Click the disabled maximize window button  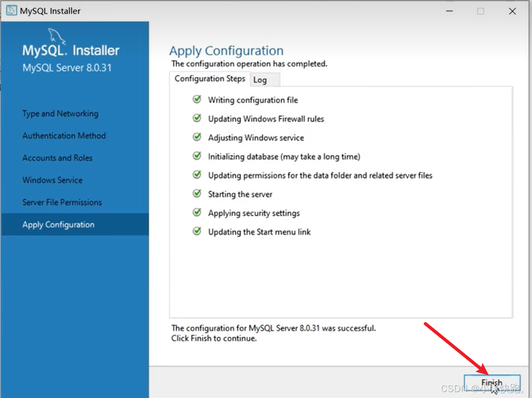[480, 11]
